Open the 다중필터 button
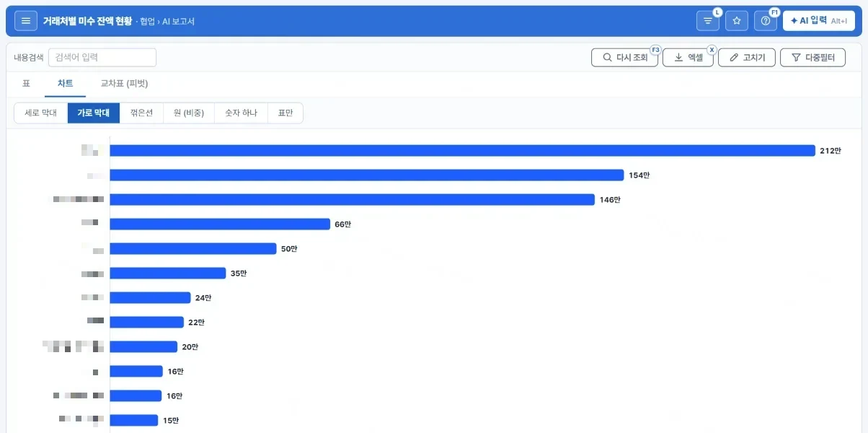868x433 pixels. (813, 58)
